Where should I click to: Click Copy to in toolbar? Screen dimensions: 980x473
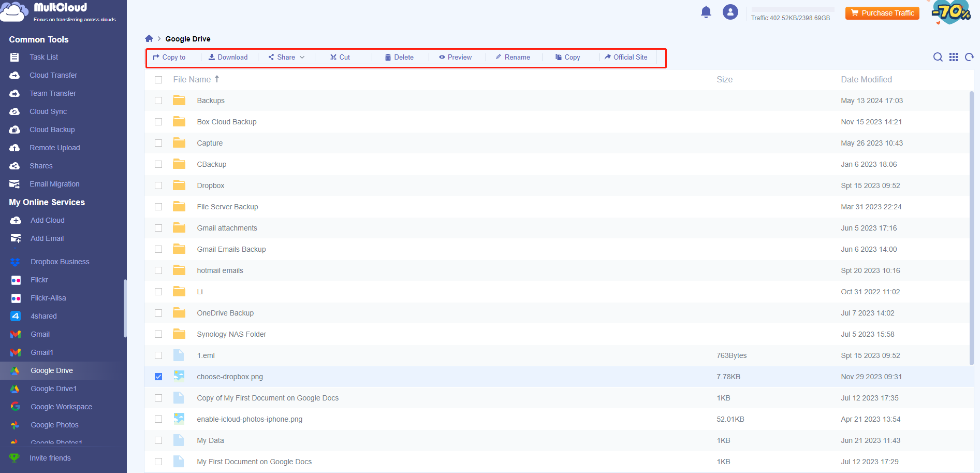(x=169, y=57)
